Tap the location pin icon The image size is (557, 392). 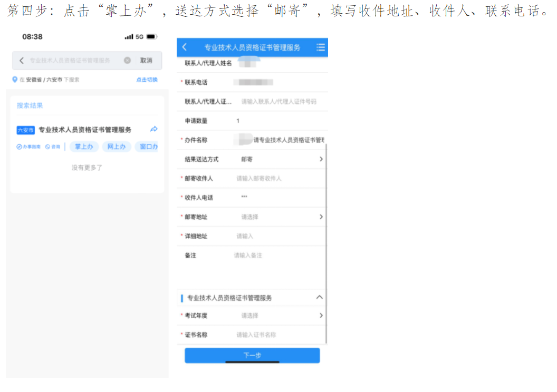click(15, 80)
